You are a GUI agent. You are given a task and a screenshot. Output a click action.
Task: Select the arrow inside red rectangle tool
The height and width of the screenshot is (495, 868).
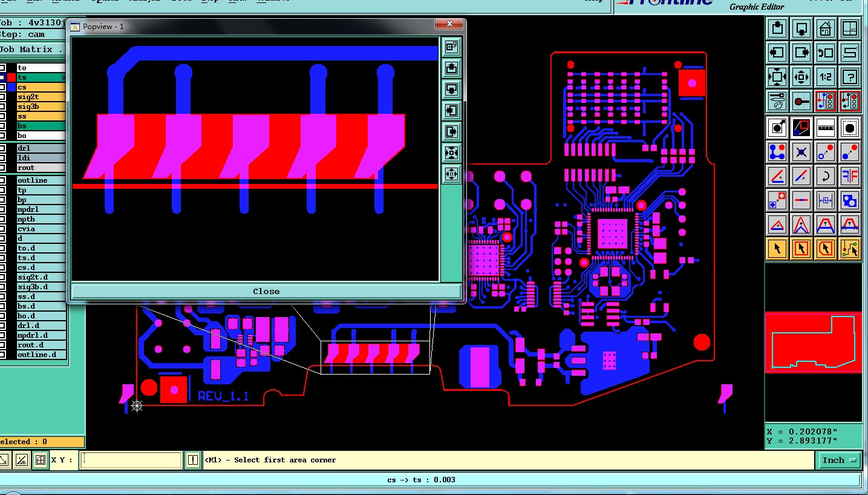coord(801,249)
